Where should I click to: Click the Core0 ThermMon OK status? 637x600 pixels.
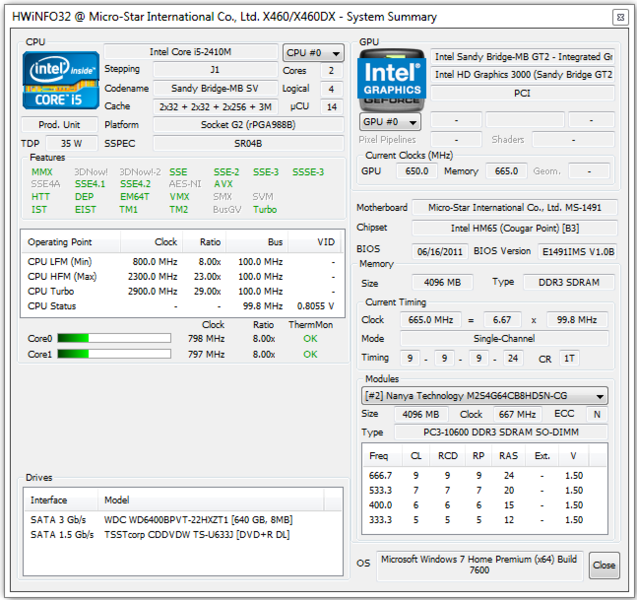coord(310,338)
